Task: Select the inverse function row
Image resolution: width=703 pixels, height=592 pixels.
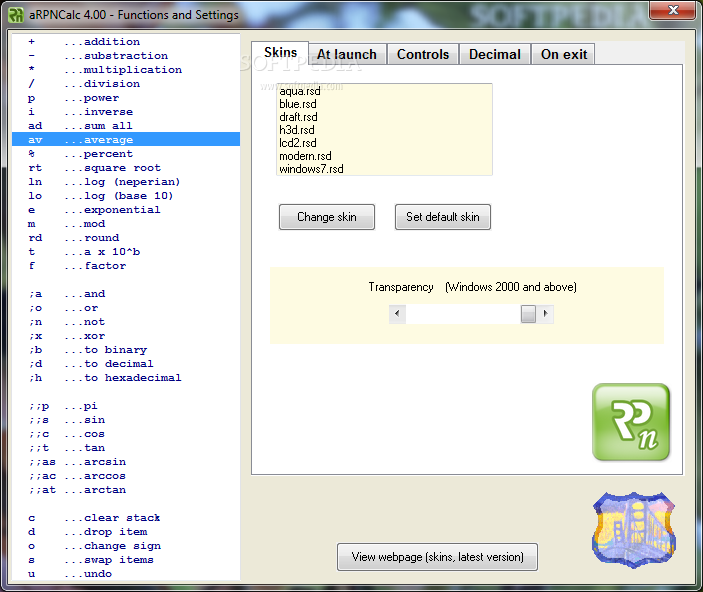Action: pyautogui.click(x=126, y=112)
